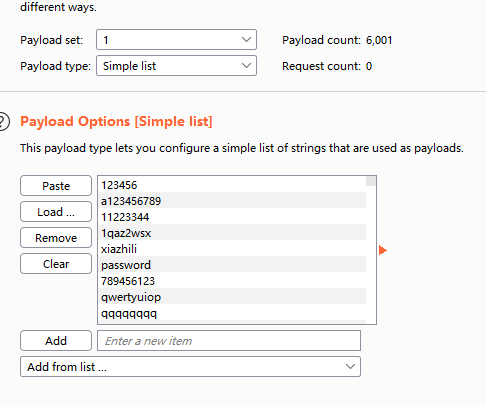The image size is (486, 406).
Task: Select the a123456789 payload entry
Action: click(232, 201)
